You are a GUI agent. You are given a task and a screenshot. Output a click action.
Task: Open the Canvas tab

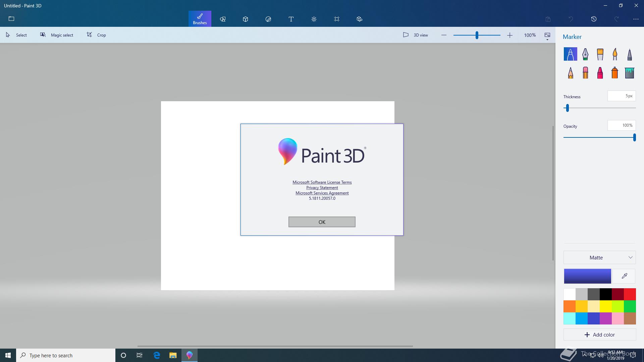tap(337, 19)
